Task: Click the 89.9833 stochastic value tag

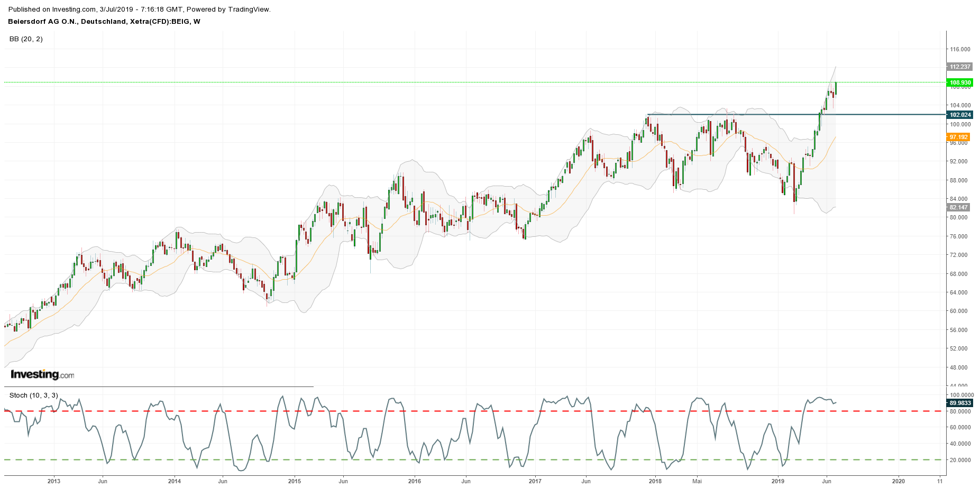Action: (960, 403)
